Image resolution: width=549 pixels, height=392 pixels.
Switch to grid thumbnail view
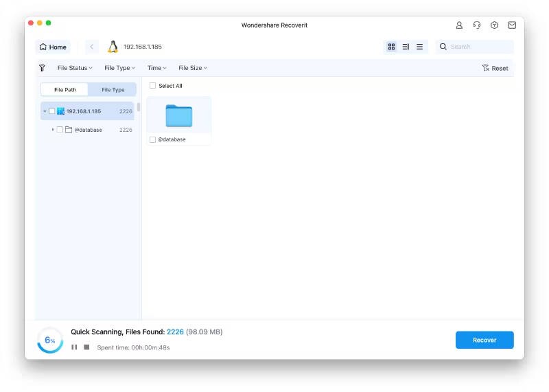point(391,47)
